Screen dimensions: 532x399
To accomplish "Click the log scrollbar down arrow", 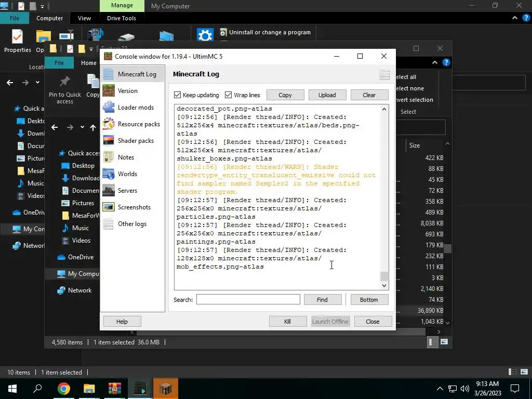I will pyautogui.click(x=384, y=286).
